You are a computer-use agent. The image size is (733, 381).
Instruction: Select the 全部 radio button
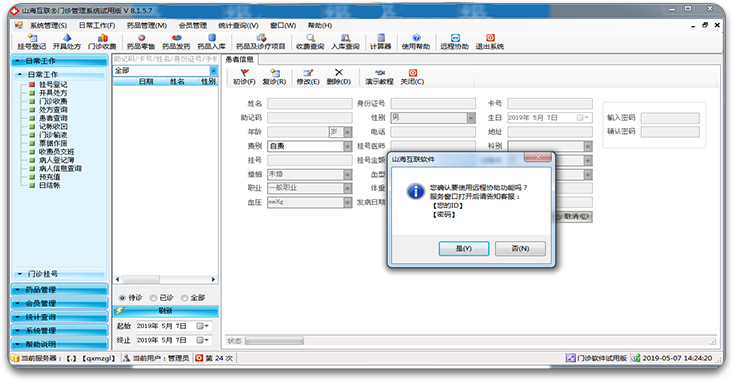(x=184, y=298)
